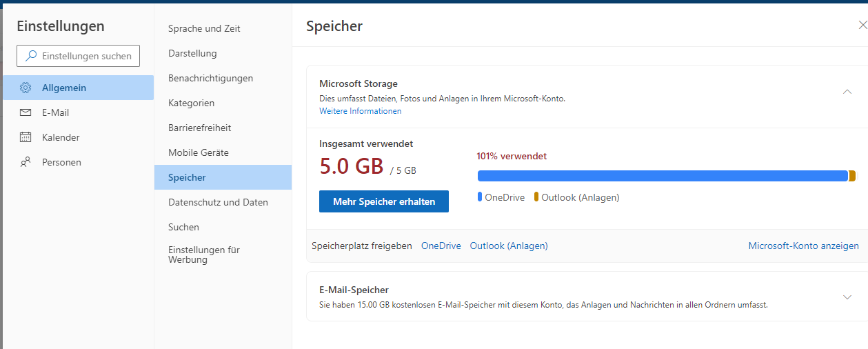Screen dimensions: 868x349
Task: Open the Weitere Informationen link
Action: pyautogui.click(x=360, y=111)
